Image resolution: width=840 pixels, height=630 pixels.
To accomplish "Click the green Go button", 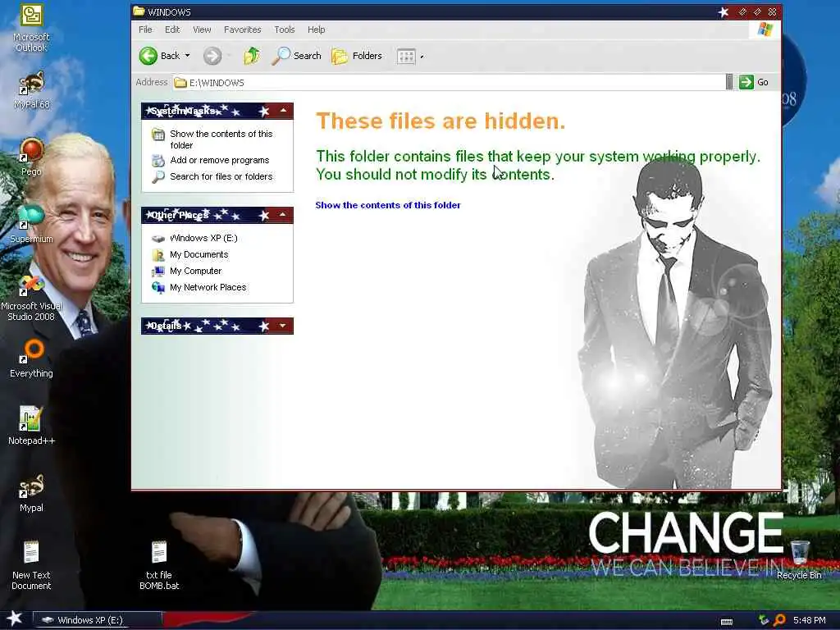I will coord(754,82).
